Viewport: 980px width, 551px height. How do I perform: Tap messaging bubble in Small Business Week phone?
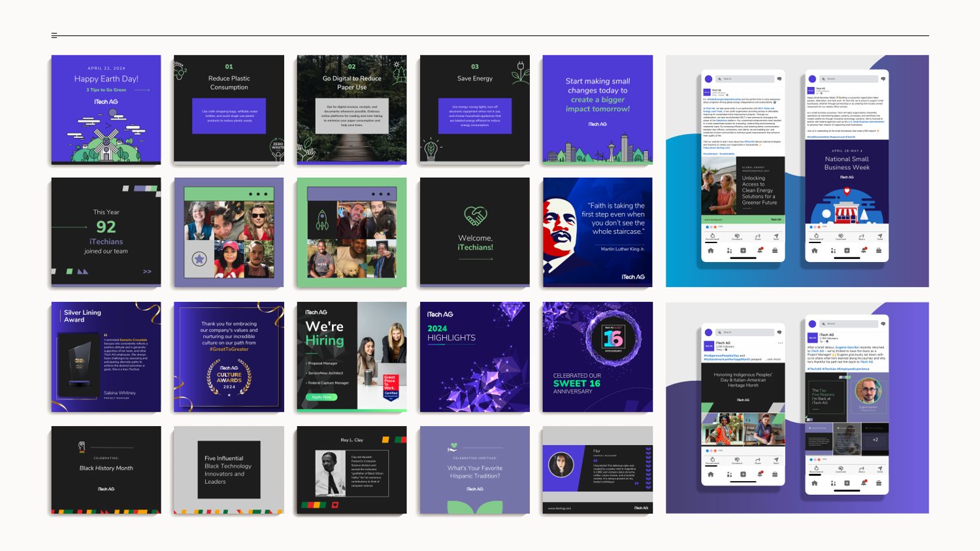[x=883, y=78]
